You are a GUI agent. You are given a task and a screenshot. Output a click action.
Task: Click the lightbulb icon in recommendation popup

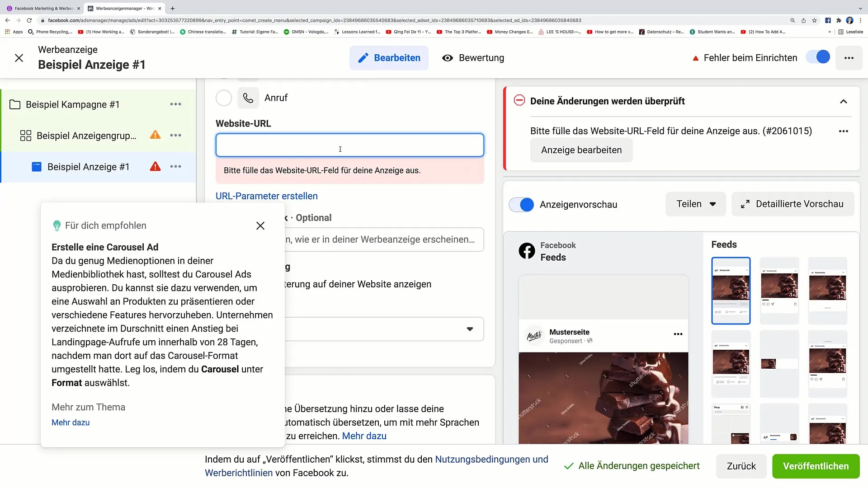[57, 225]
